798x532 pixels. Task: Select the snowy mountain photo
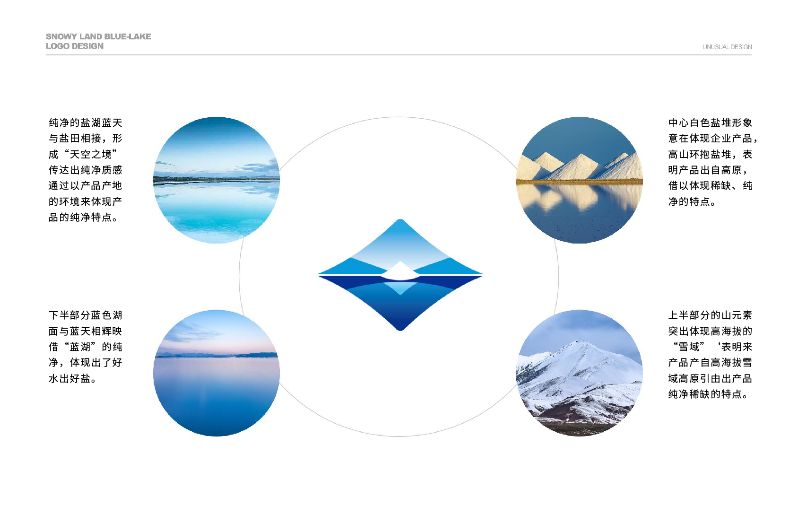pos(580,373)
